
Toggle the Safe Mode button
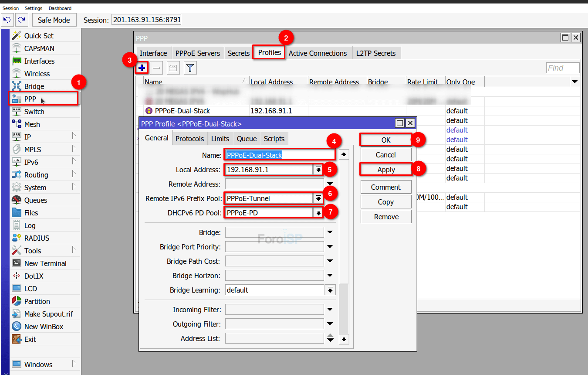click(x=54, y=20)
